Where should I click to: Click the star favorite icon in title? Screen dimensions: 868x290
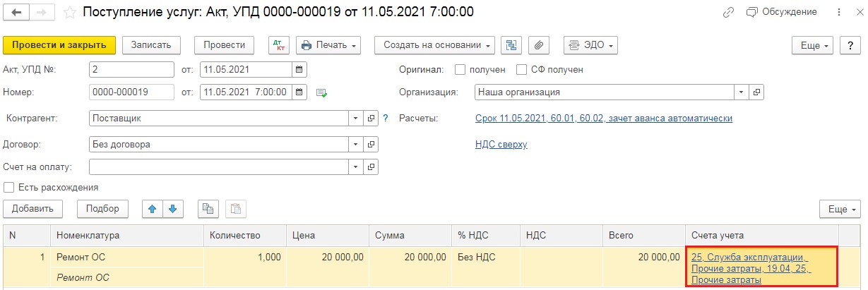coord(69,12)
